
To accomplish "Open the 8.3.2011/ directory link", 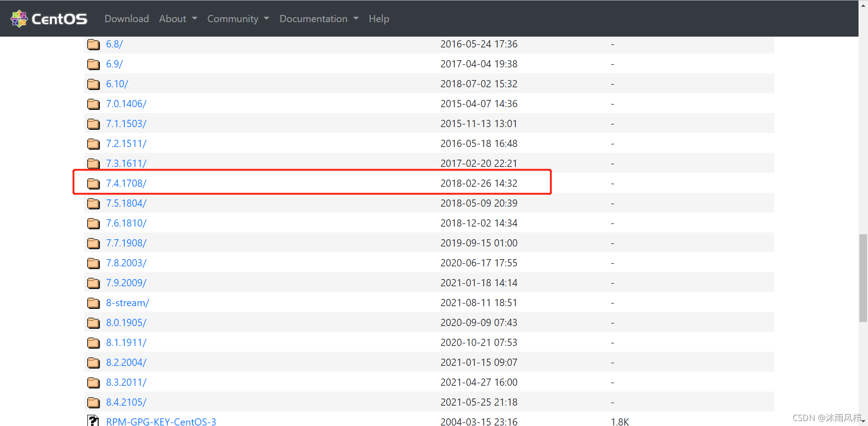I will coord(126,382).
